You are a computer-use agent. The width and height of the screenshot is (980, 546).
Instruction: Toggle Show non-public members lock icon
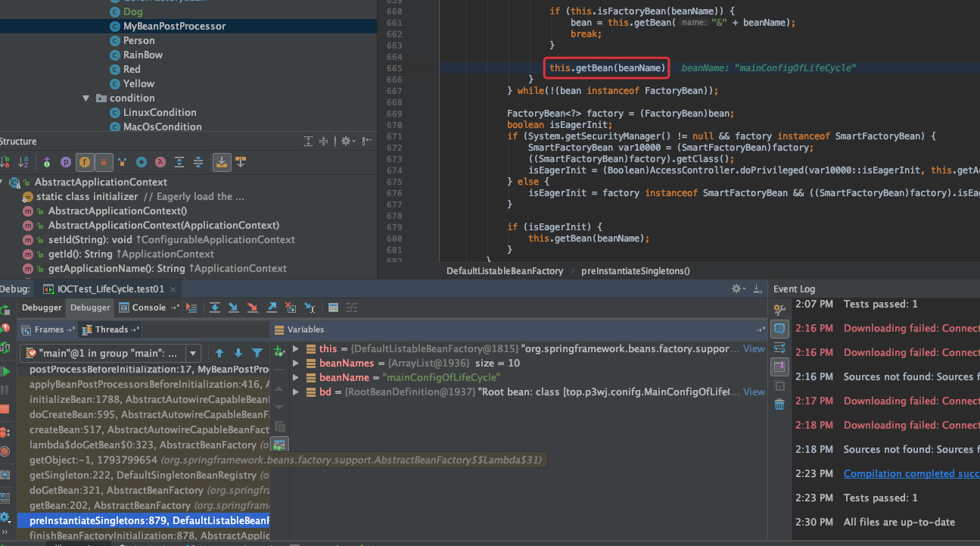pos(104,162)
